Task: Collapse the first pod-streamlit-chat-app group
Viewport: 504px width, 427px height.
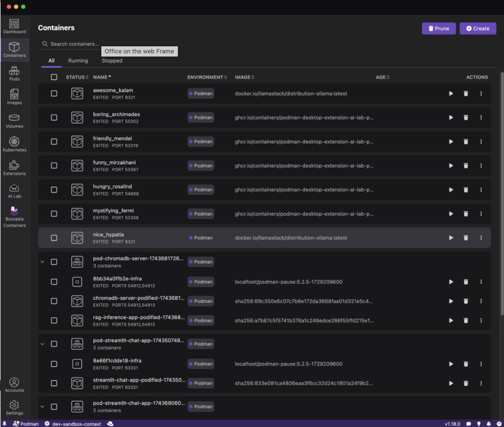Action: point(42,344)
